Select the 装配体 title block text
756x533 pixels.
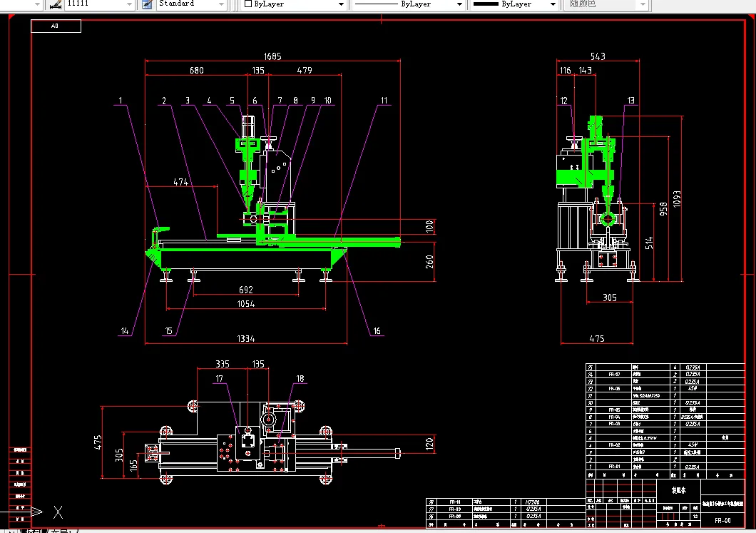point(679,490)
